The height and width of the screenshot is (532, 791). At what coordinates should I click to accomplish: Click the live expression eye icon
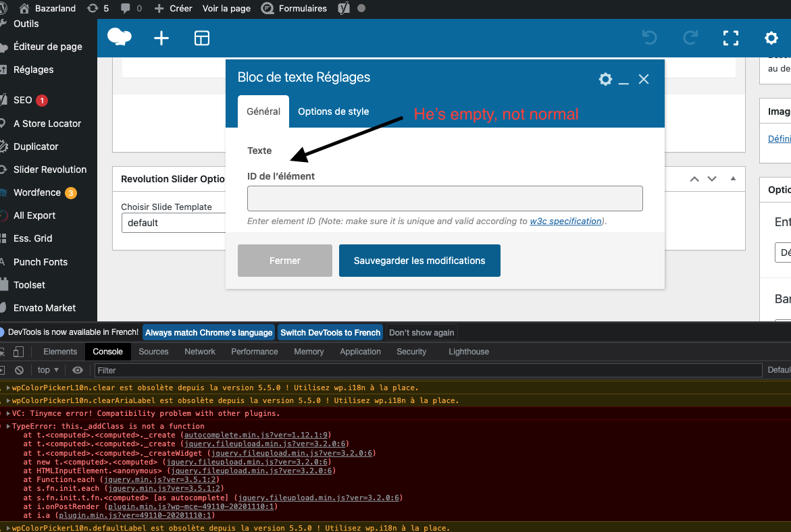(77, 370)
